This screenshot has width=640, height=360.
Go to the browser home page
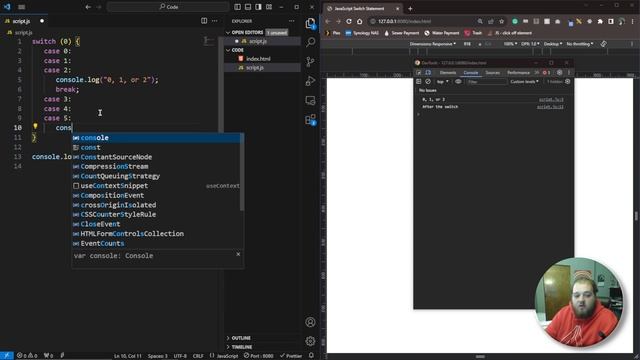point(360,21)
